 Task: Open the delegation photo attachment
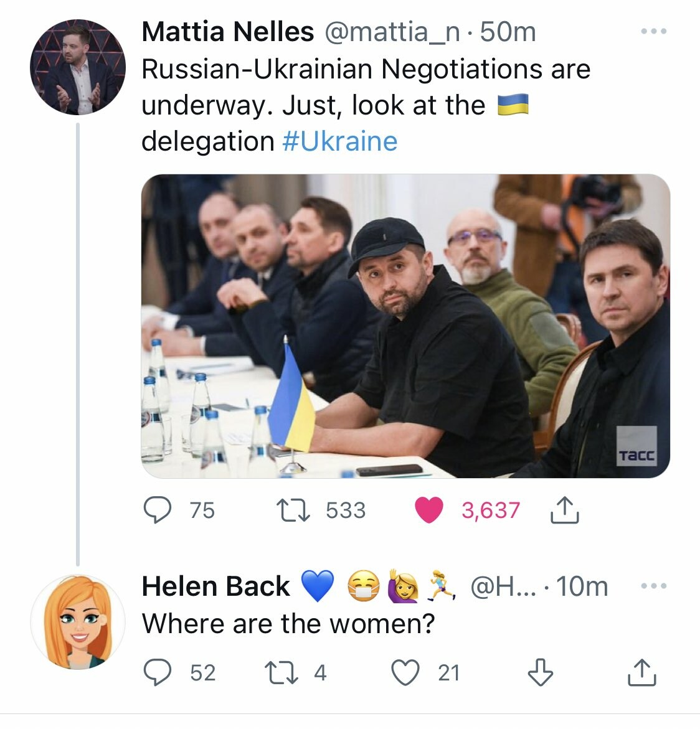click(405, 326)
